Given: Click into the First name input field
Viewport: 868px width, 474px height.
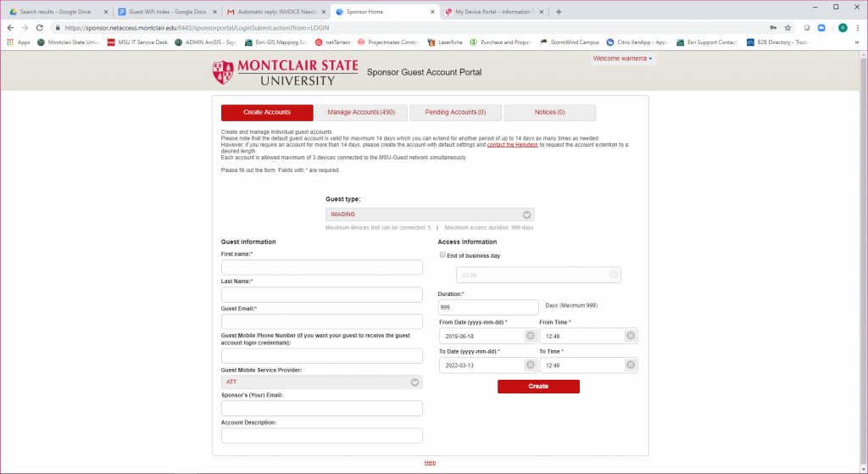Looking at the screenshot, I should 321,267.
